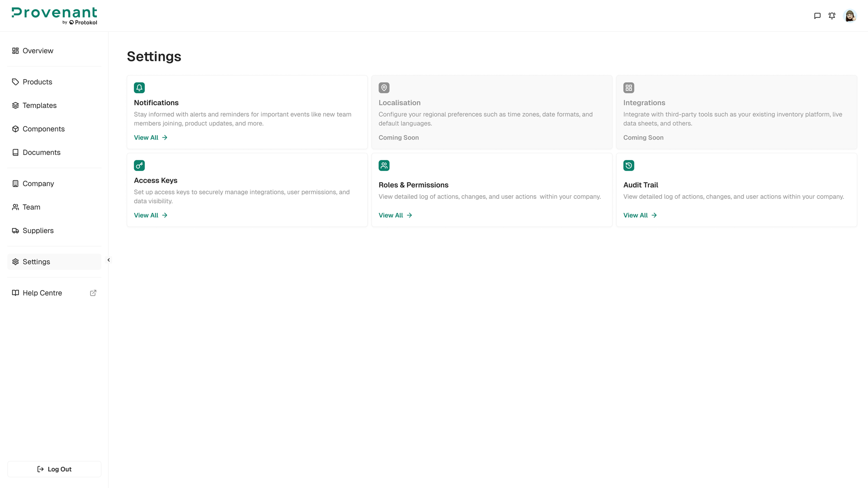This screenshot has height=488, width=868.
Task: Open Help Centre external link icon
Action: pyautogui.click(x=93, y=293)
